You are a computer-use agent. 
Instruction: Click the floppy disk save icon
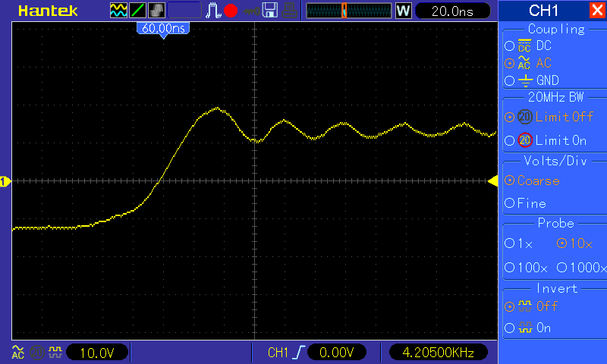coord(270,11)
